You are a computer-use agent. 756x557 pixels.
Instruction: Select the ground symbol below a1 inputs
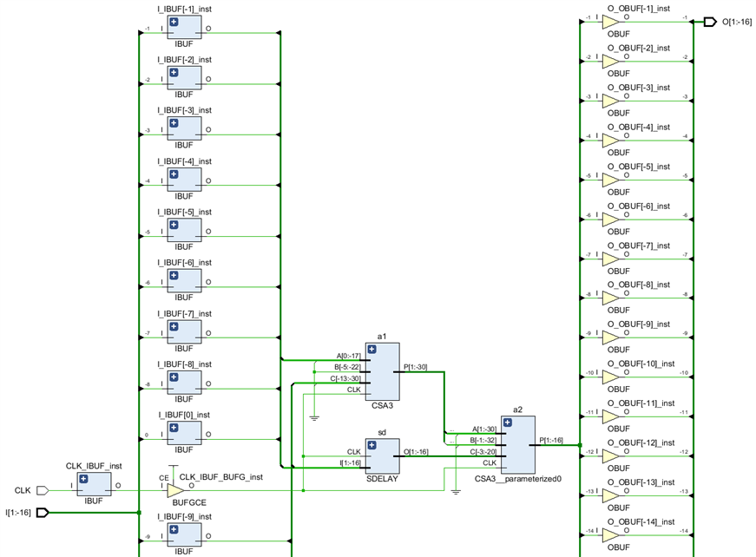[314, 418]
